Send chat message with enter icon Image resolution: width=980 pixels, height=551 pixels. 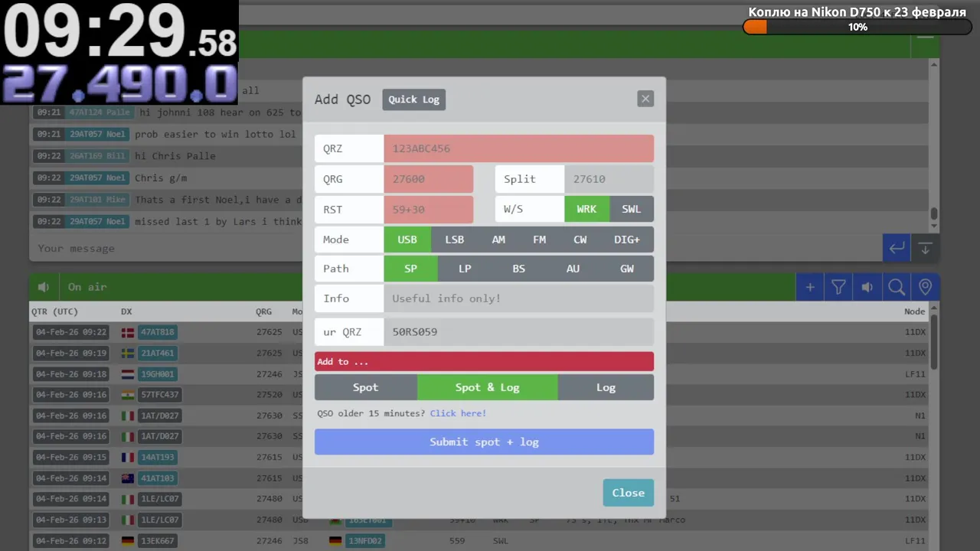[x=897, y=248]
